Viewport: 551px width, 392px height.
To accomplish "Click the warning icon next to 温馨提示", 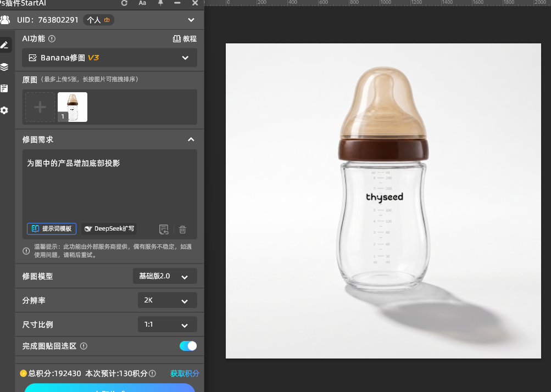I will 26,251.
